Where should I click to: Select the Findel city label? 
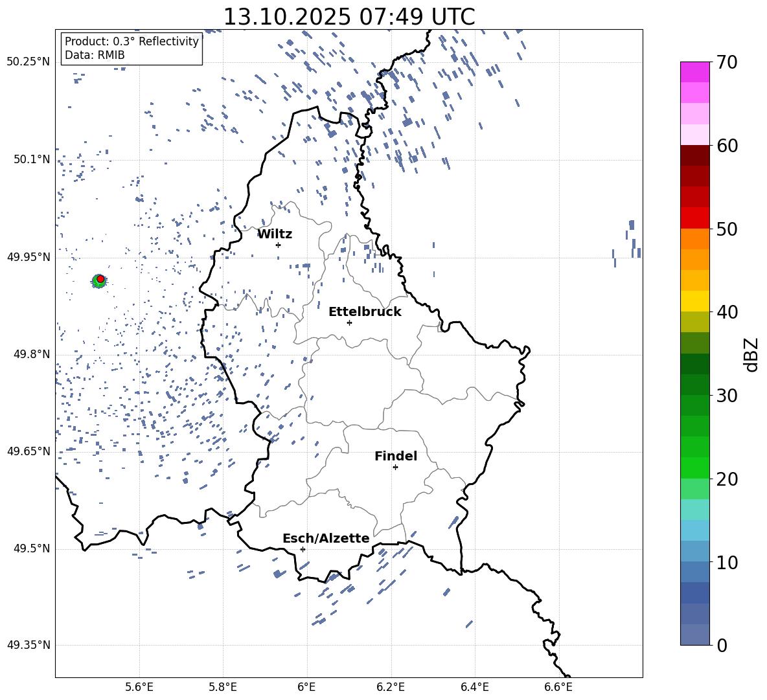(x=396, y=457)
